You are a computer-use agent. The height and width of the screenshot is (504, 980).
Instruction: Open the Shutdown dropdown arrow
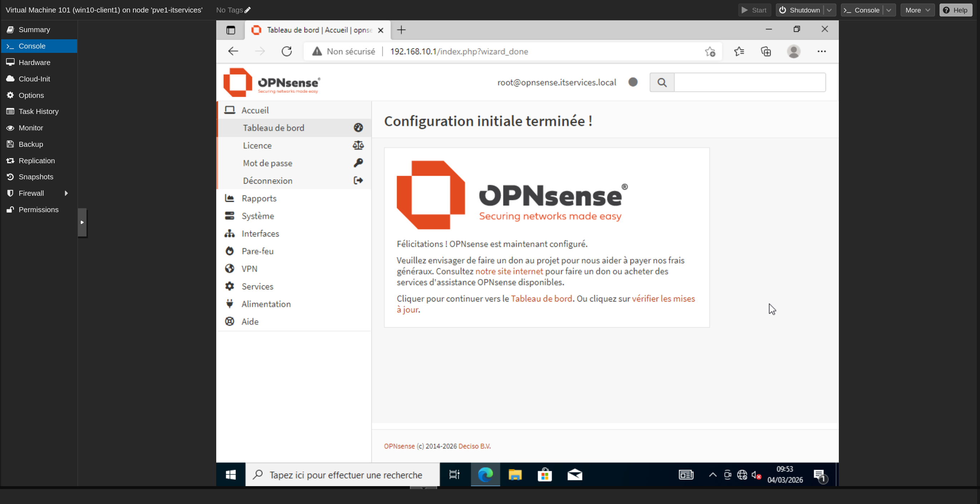point(829,10)
